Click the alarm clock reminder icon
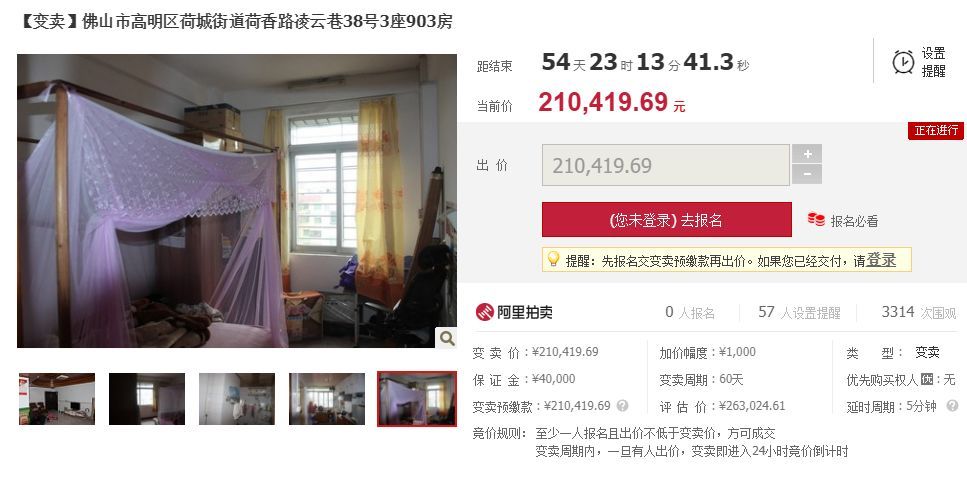 (903, 62)
